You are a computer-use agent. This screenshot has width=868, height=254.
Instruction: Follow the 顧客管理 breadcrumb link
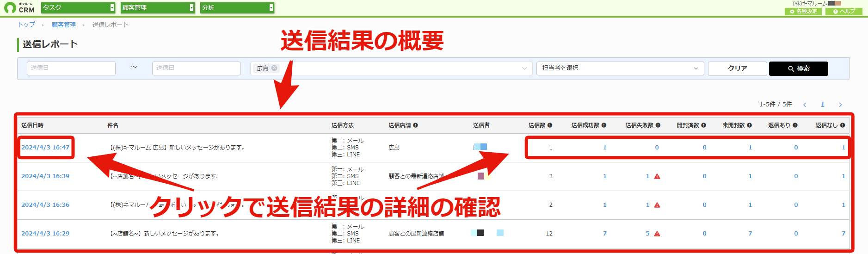[64, 25]
